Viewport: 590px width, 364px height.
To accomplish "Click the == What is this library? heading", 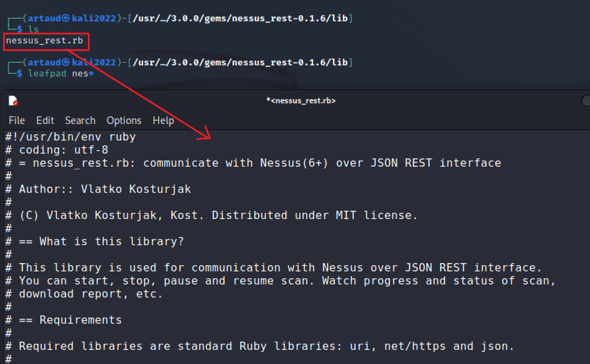I will pyautogui.click(x=95, y=241).
